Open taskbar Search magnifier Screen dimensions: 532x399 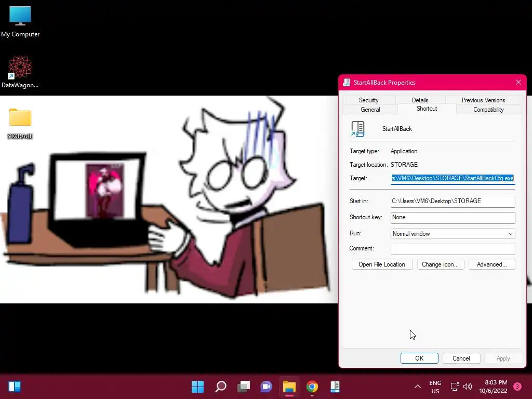(220, 386)
